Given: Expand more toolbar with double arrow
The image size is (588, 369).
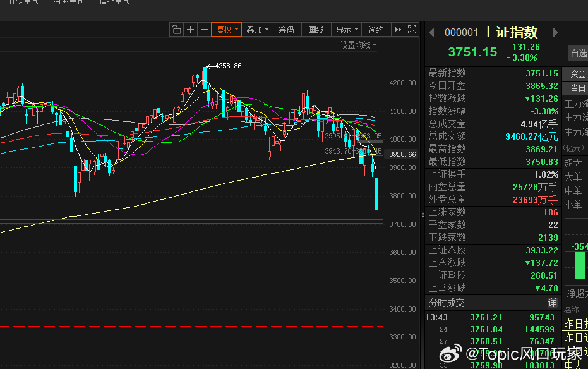Looking at the screenshot, I should (398, 30).
